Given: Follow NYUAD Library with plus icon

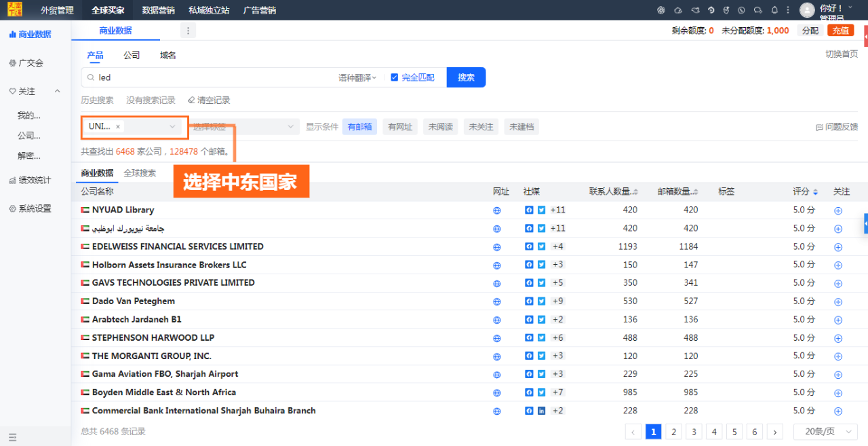Looking at the screenshot, I should pos(838,210).
